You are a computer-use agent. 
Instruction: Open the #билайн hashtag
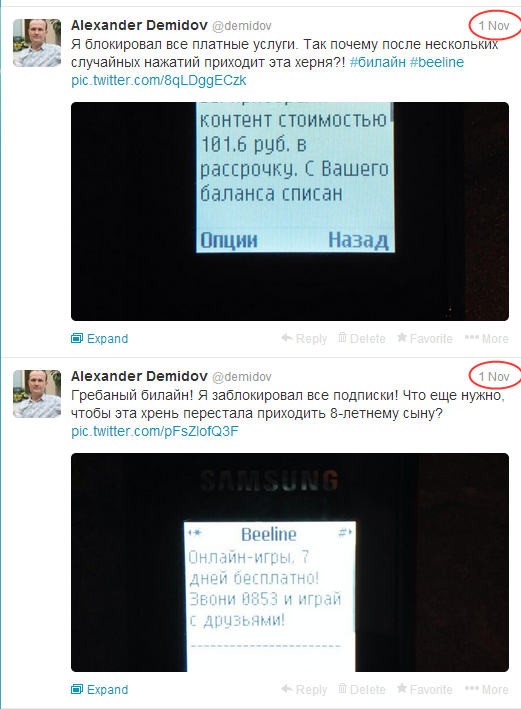[378, 62]
